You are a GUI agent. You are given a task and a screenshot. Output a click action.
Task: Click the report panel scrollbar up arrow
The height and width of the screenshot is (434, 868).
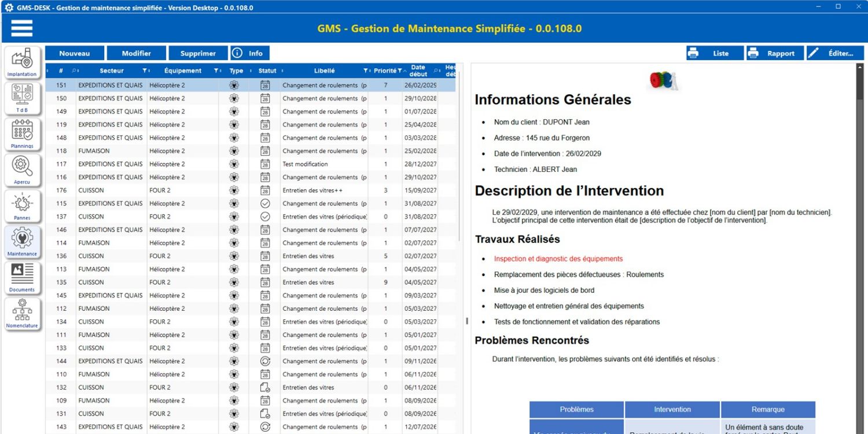[x=859, y=67]
